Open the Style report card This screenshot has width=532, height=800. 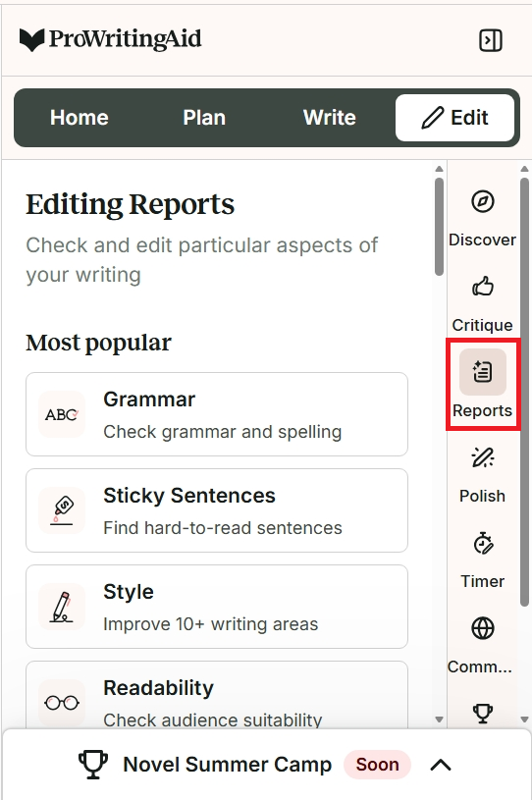pyautogui.click(x=217, y=607)
